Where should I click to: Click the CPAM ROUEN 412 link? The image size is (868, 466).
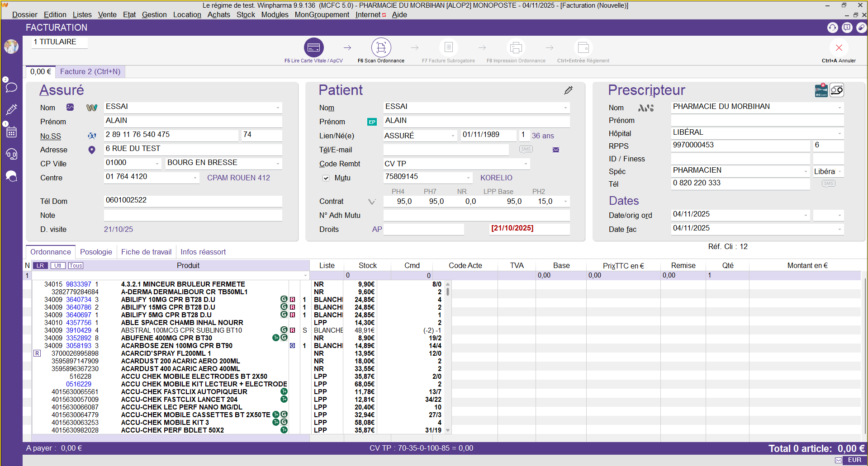[238, 178]
